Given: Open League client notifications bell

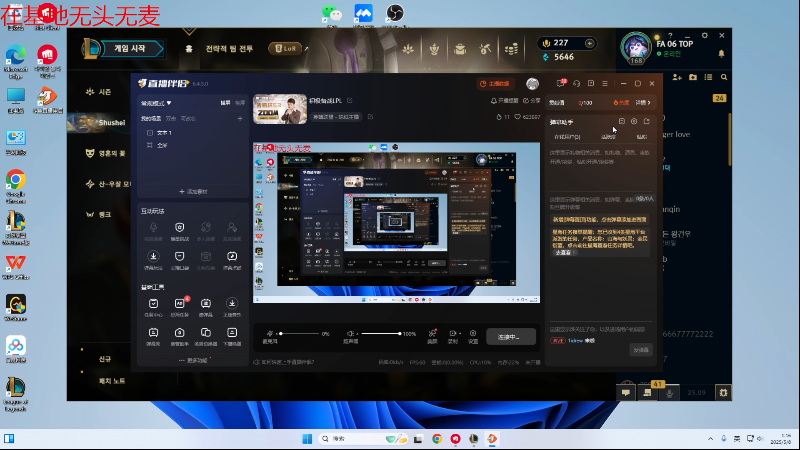Looking at the screenshot, I should (721, 53).
